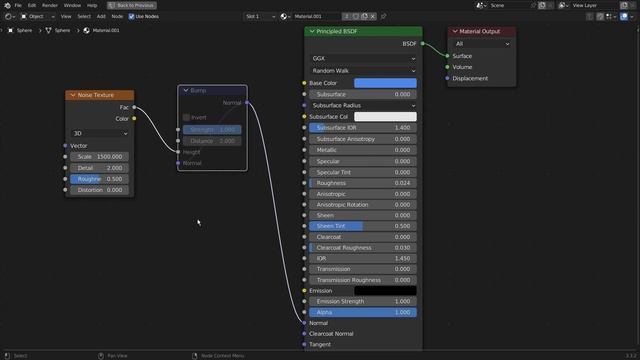Click the Noise Texture Fac output socket
The height and width of the screenshot is (360, 640).
coord(134,107)
